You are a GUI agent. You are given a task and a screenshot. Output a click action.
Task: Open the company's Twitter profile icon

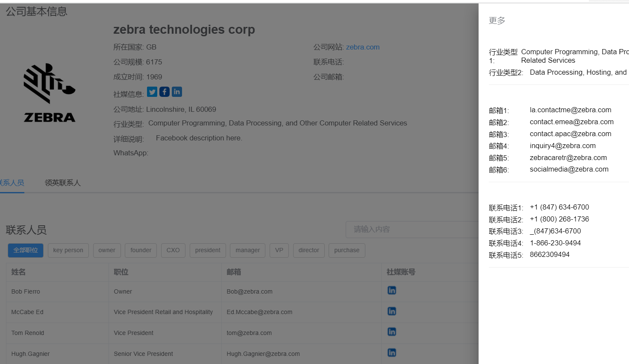(152, 92)
